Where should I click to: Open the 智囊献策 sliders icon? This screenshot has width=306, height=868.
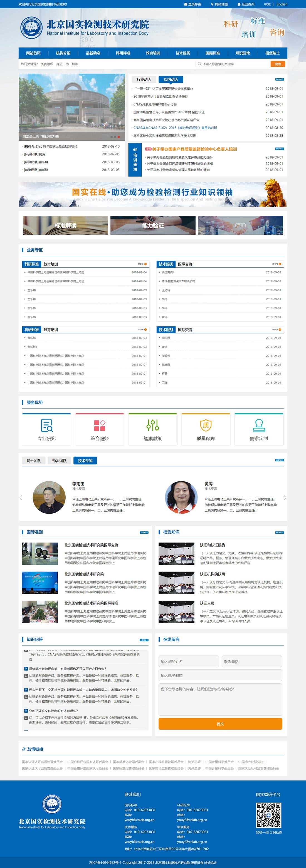pyautogui.click(x=153, y=425)
